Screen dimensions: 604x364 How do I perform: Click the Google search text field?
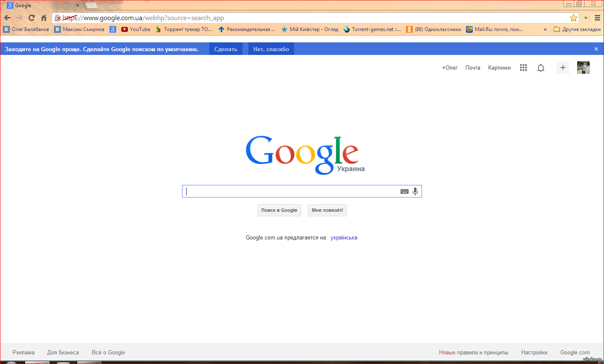pyautogui.click(x=289, y=191)
